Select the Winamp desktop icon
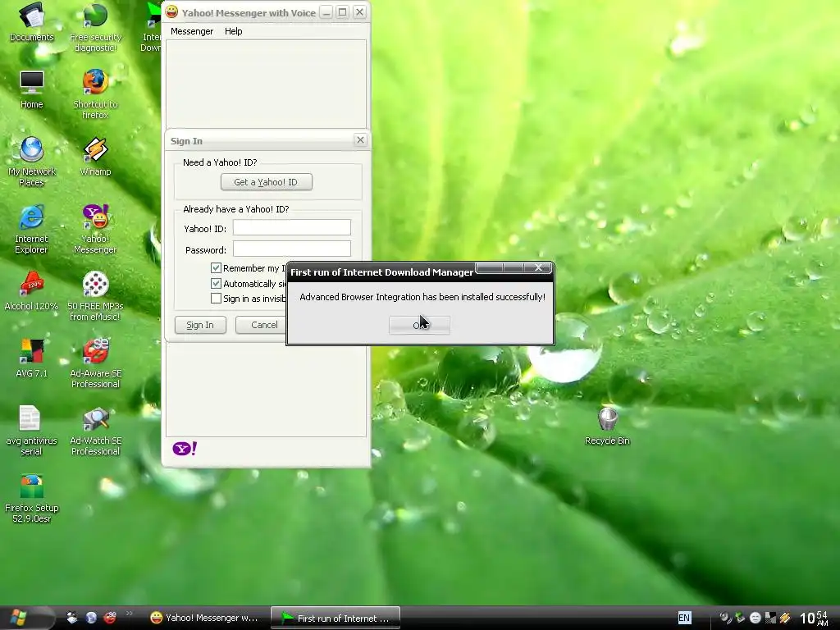The height and width of the screenshot is (630, 840). coord(95,157)
